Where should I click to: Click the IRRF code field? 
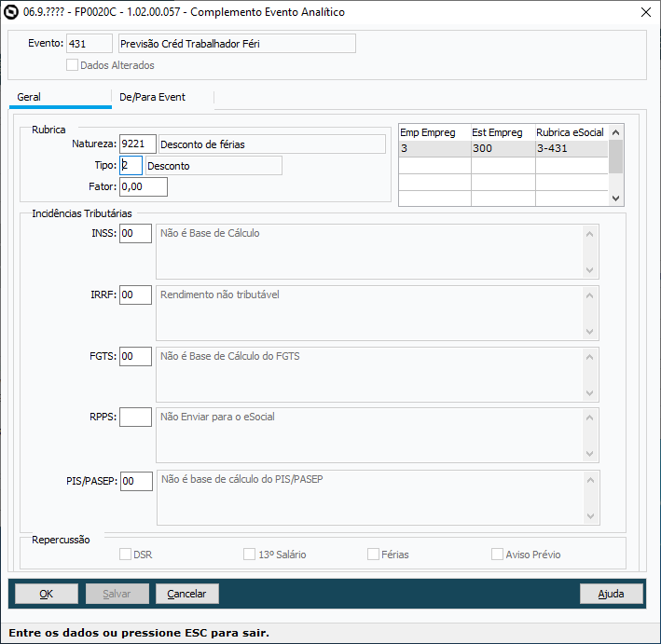point(135,295)
